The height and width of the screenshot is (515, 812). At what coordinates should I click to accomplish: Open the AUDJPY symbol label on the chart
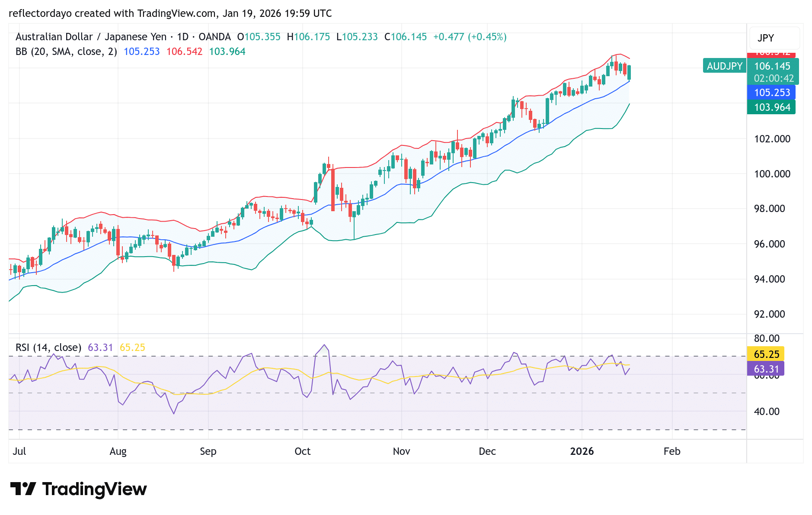pyautogui.click(x=724, y=66)
